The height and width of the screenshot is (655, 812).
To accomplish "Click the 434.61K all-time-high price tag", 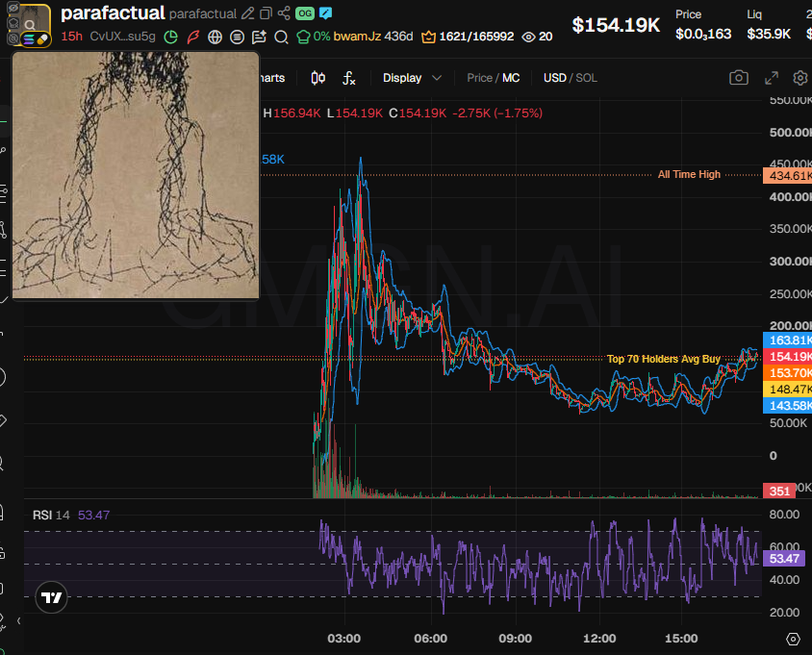I will [x=788, y=175].
